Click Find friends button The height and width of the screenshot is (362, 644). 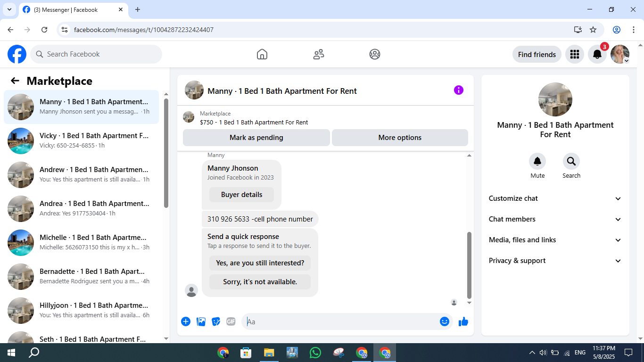click(x=537, y=54)
